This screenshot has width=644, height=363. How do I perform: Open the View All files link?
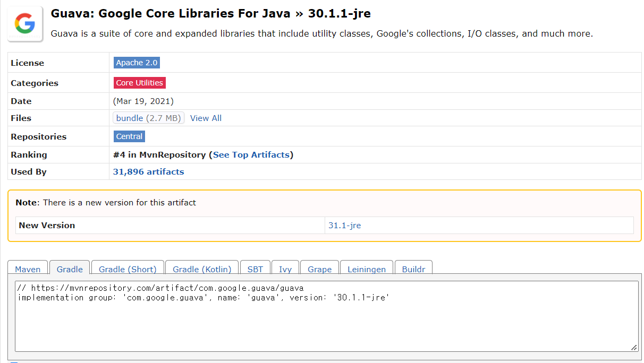[206, 118]
